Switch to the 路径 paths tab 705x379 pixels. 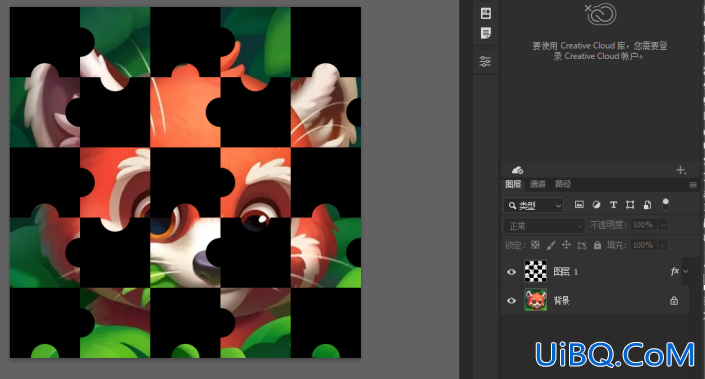click(563, 184)
